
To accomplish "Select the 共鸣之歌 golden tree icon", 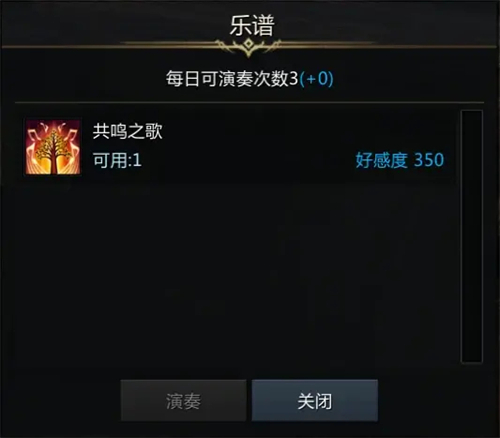I will coord(53,147).
